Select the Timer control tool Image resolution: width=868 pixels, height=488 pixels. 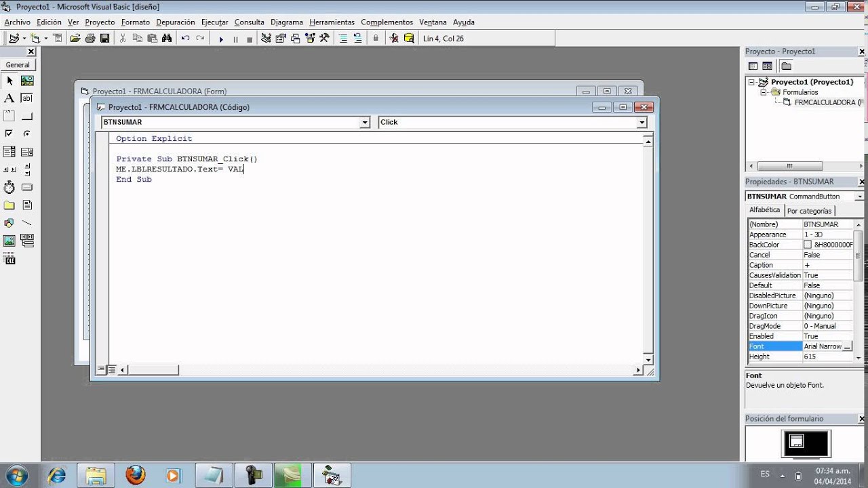[9, 187]
